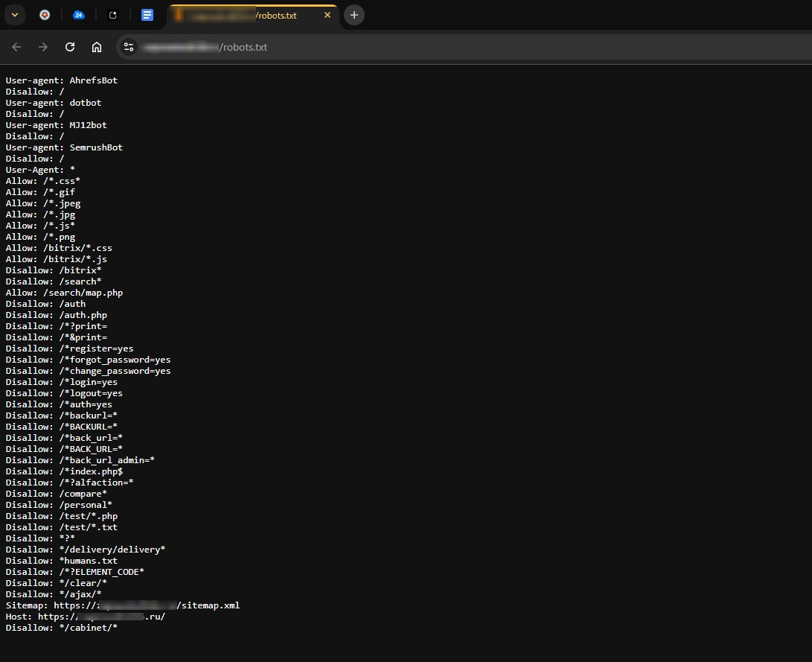Viewport: 812px width, 662px height.
Task: Click the line 'Disallow: /*register=yes'
Action: pyautogui.click(x=69, y=348)
